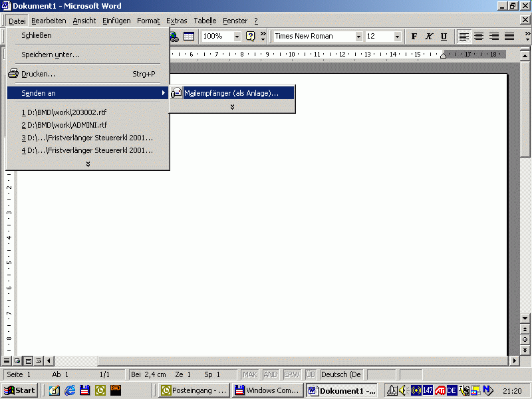Open recent file 203002.rtf
The width and height of the screenshot is (532, 399).
[88, 112]
